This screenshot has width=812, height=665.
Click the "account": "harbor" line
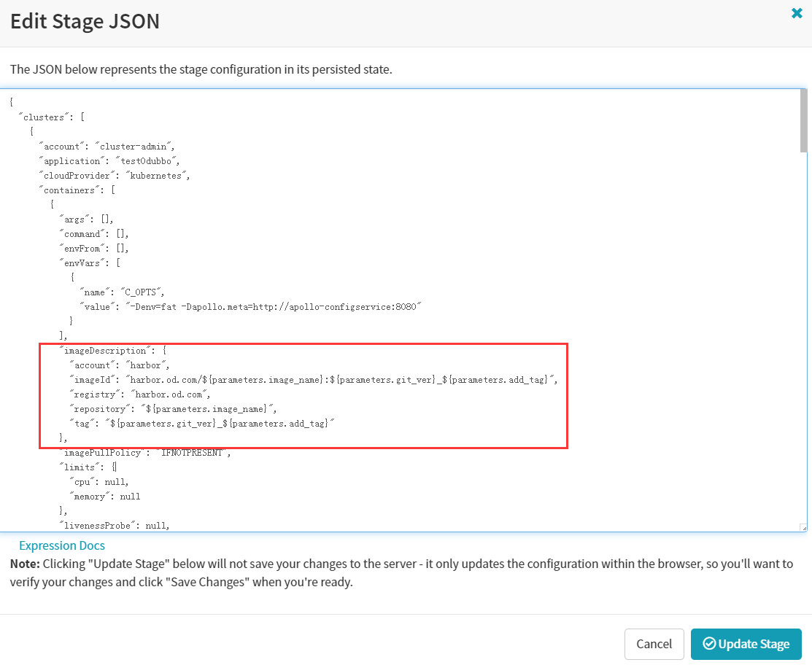click(x=120, y=365)
